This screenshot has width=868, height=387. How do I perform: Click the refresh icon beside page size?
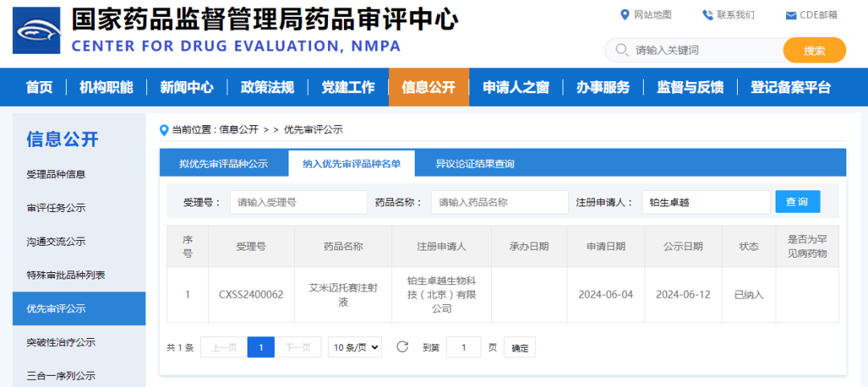[403, 347]
